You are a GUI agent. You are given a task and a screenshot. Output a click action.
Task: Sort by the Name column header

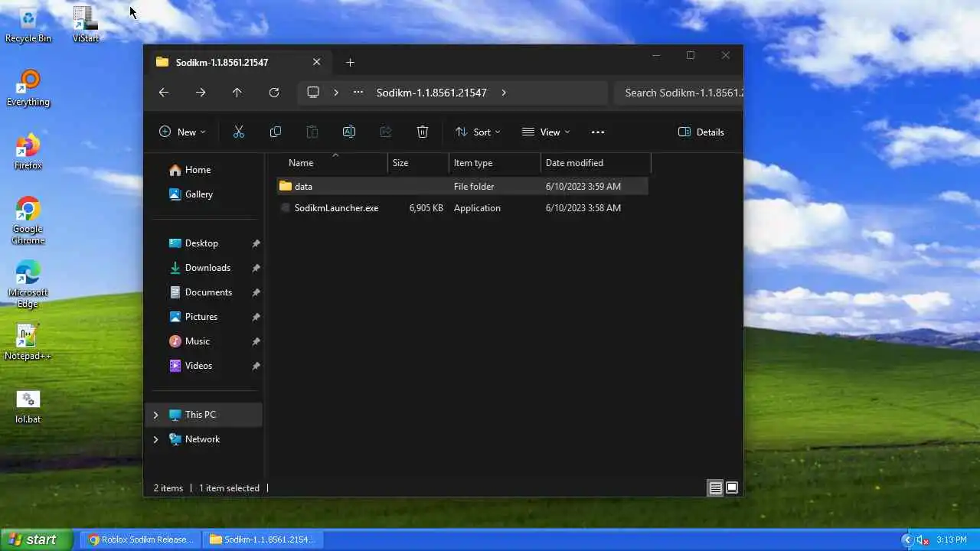334,163
